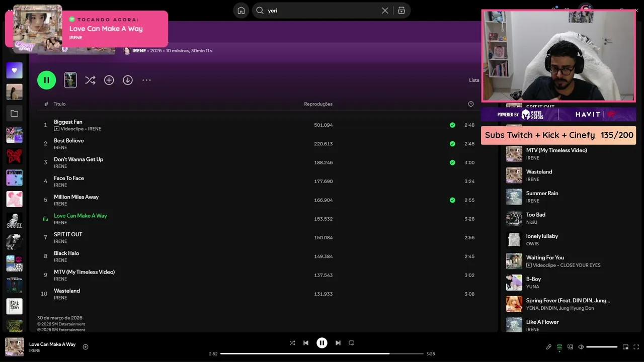Image resolution: width=644 pixels, height=362 pixels.
Task: Download the album with the arrow icon
Action: [x=128, y=80]
